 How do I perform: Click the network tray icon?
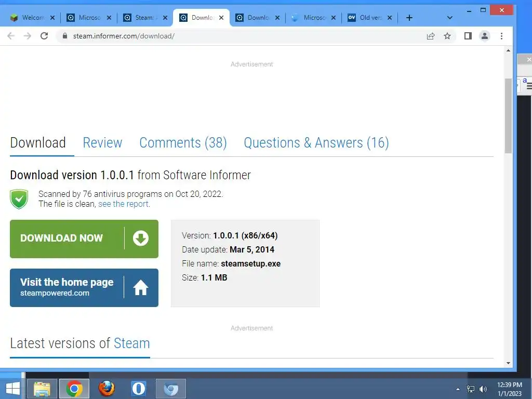coord(471,389)
